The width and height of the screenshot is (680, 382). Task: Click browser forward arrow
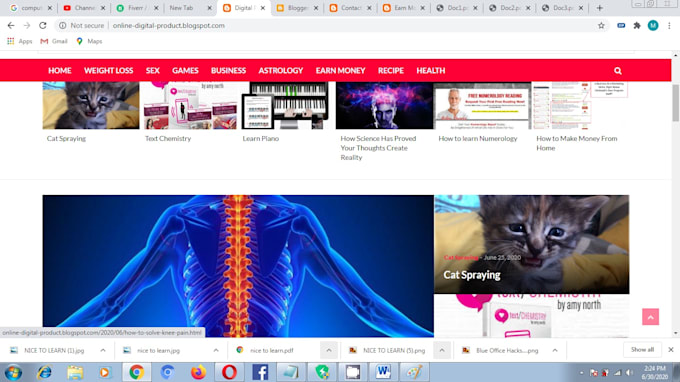pos(27,26)
